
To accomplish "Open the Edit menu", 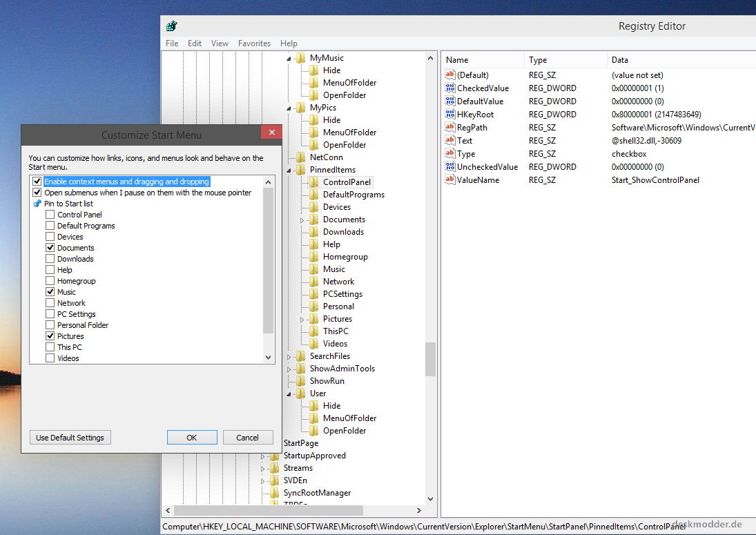I will coord(195,43).
